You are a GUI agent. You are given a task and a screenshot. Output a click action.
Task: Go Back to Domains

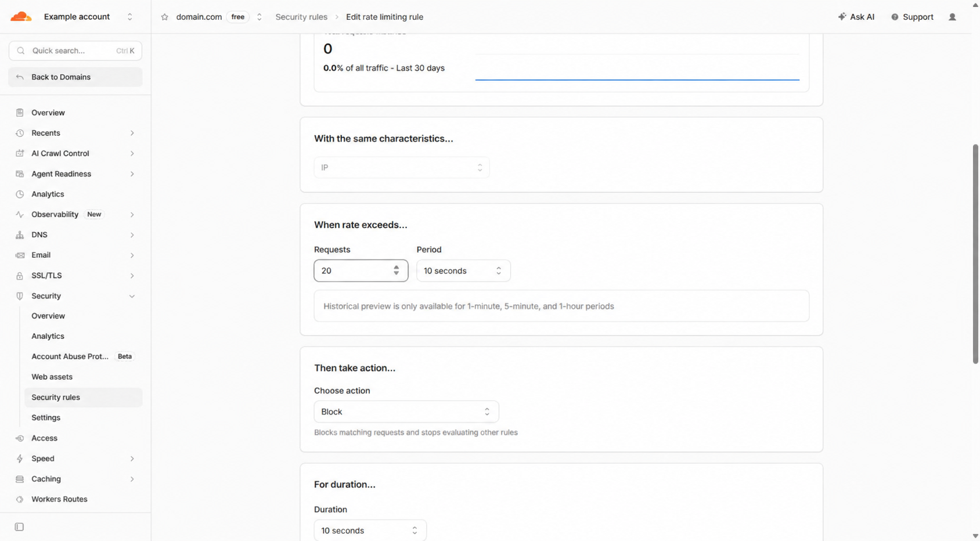[x=75, y=77]
